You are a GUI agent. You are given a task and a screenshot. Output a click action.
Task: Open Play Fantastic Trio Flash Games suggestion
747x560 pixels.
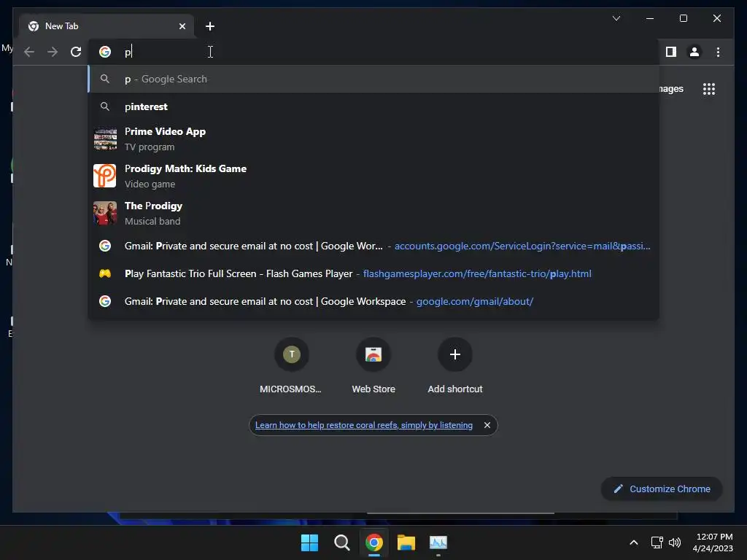pyautogui.click(x=373, y=274)
